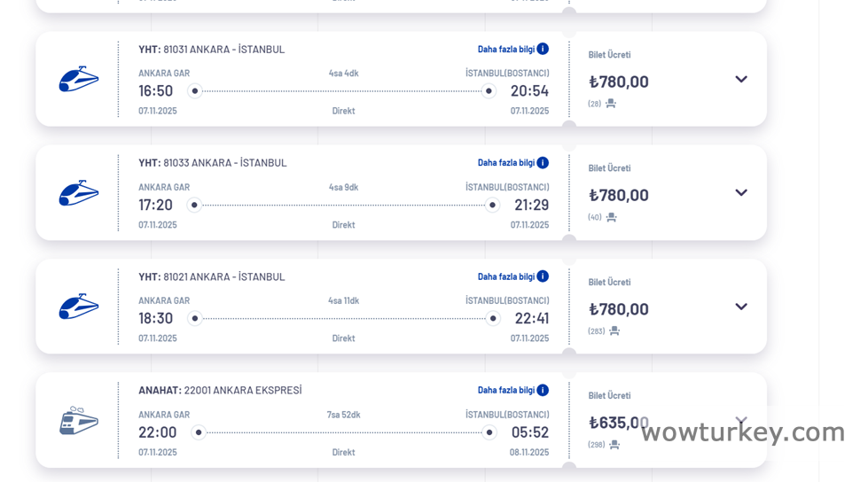Screen dimensions: 868x482
Task: Click the Ankara Ekspresi locomotive icon
Action: click(78, 421)
